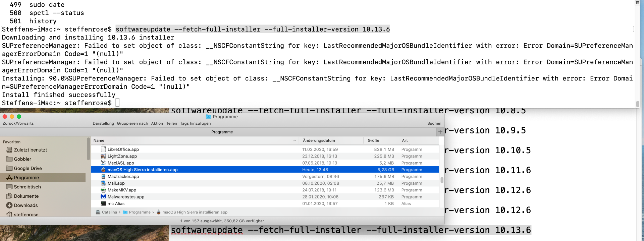Click Programme in the path bar
Viewport: 644px width, 241px height.
point(140,212)
